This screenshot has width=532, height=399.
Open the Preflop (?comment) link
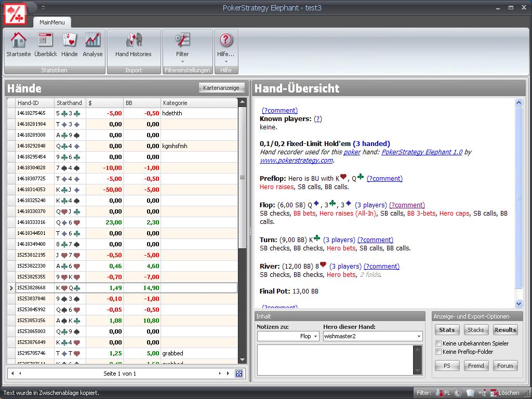tap(384, 179)
